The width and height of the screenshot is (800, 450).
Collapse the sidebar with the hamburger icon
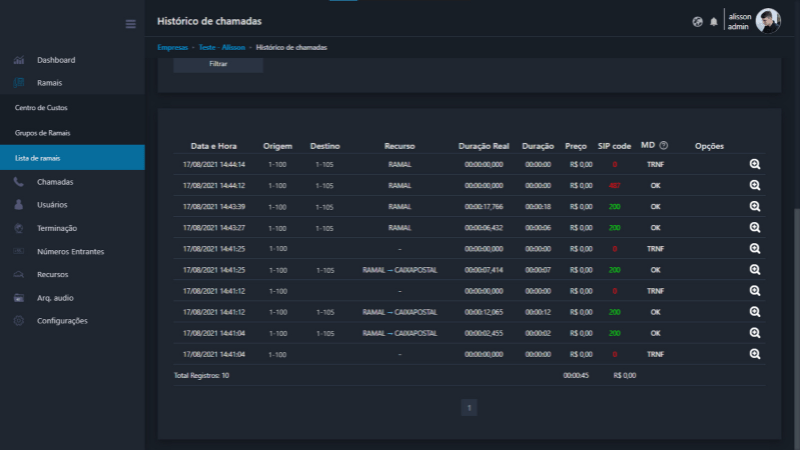click(x=130, y=23)
